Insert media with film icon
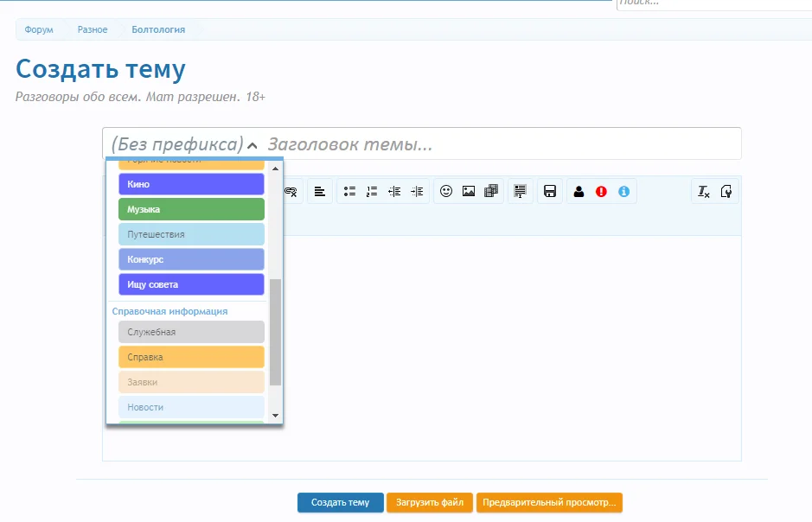The image size is (812, 522). [x=491, y=191]
